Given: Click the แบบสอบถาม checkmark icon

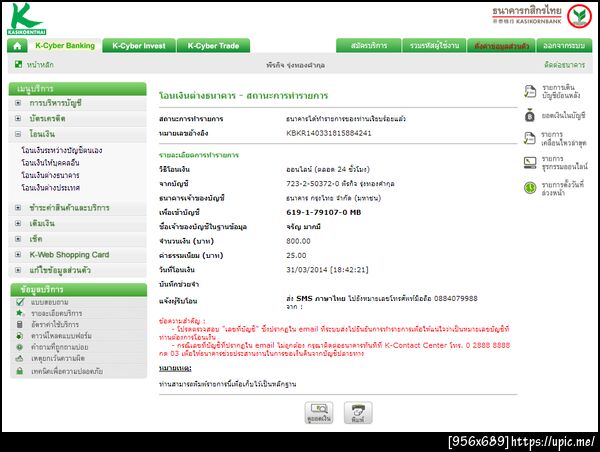Looking at the screenshot, I should coord(20,302).
